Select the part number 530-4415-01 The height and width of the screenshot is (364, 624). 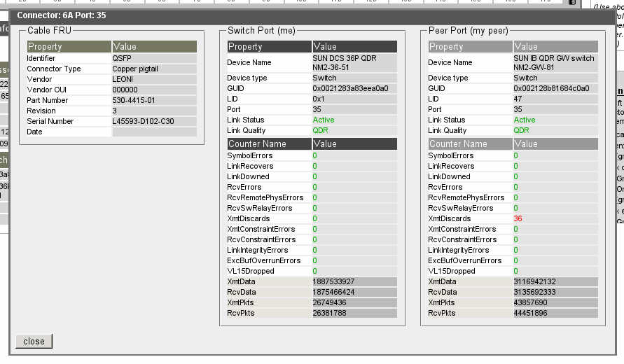pos(134,100)
